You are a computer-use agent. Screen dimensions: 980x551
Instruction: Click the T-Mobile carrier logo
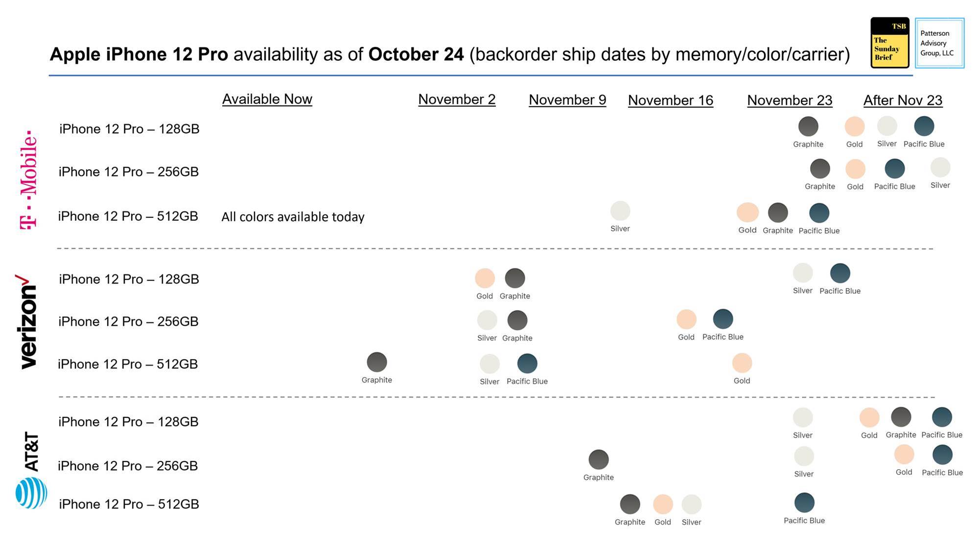click(28, 180)
